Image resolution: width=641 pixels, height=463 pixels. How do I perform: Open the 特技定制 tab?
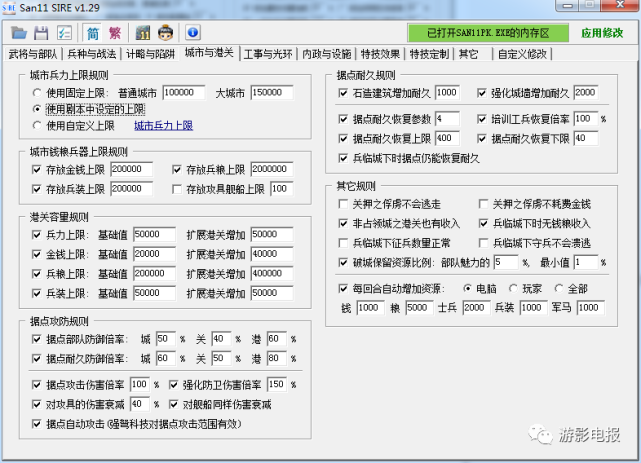coord(429,54)
